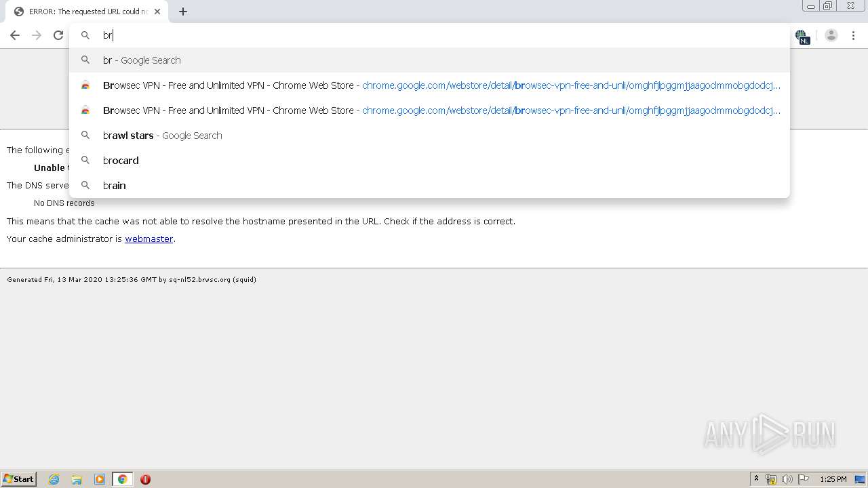Choose 'brawl stars' search suggestion
868x488 pixels.
coord(430,136)
